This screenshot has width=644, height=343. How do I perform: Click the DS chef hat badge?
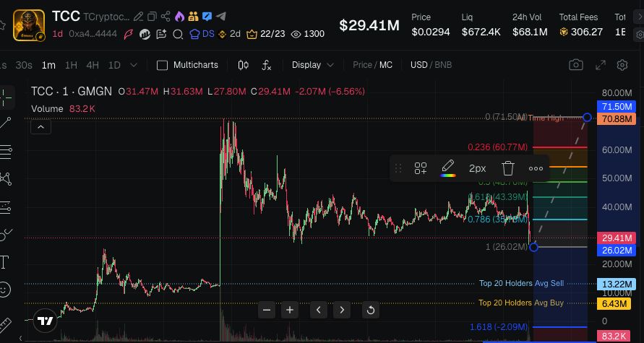(202, 34)
